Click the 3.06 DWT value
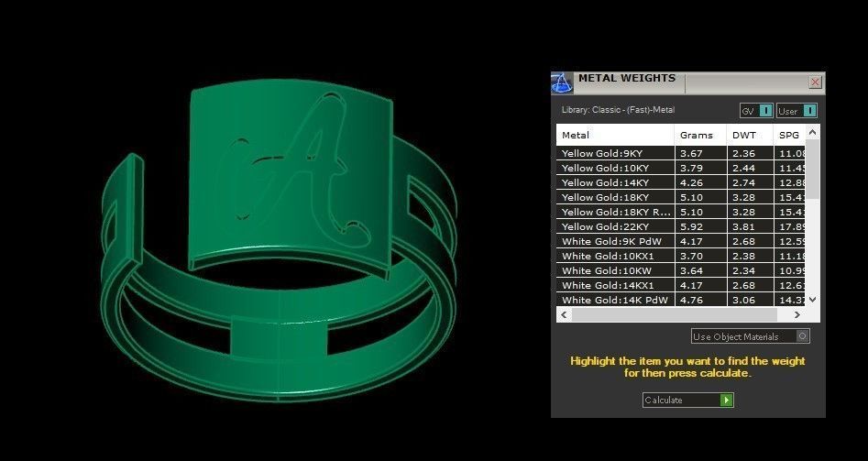Viewport: 868px width, 461px height. tap(743, 300)
